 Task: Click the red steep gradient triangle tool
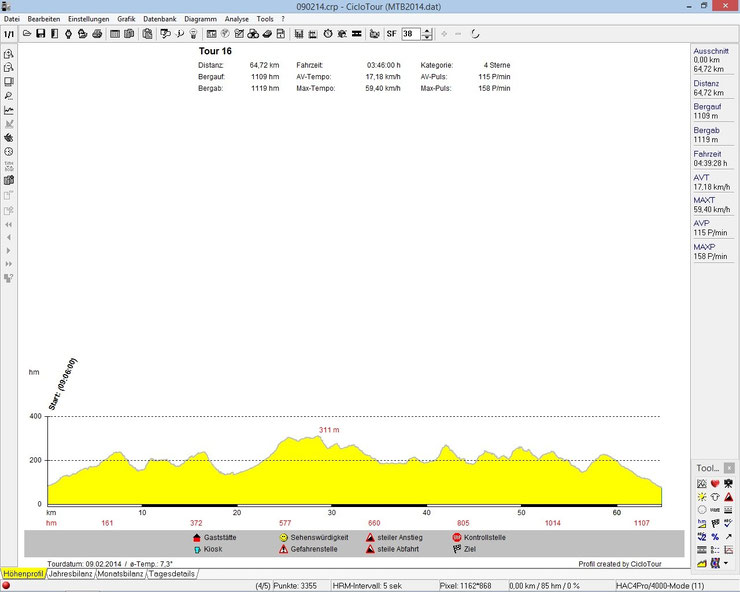point(728,497)
